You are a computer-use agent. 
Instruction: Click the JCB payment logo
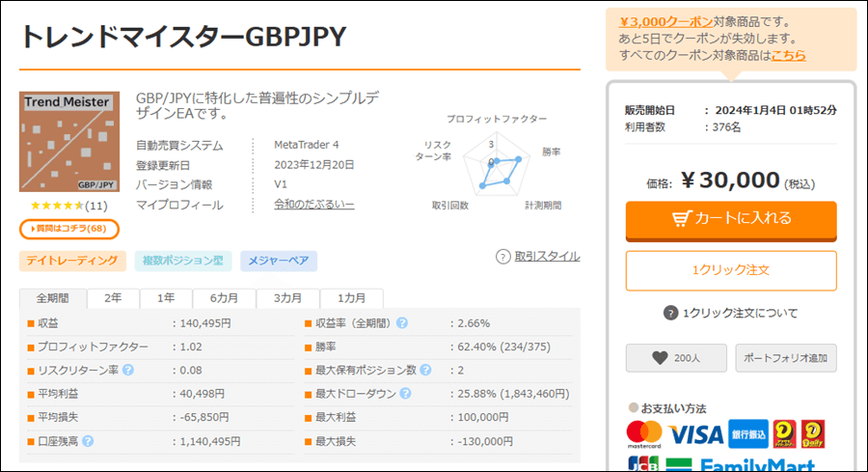coord(643,464)
